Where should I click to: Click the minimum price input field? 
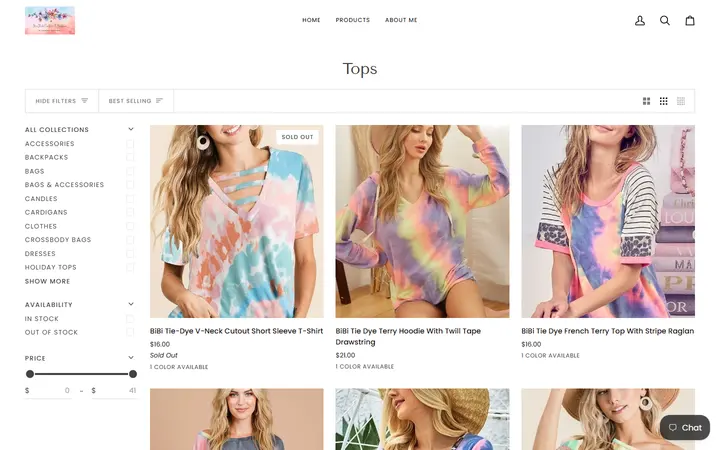[x=48, y=391]
